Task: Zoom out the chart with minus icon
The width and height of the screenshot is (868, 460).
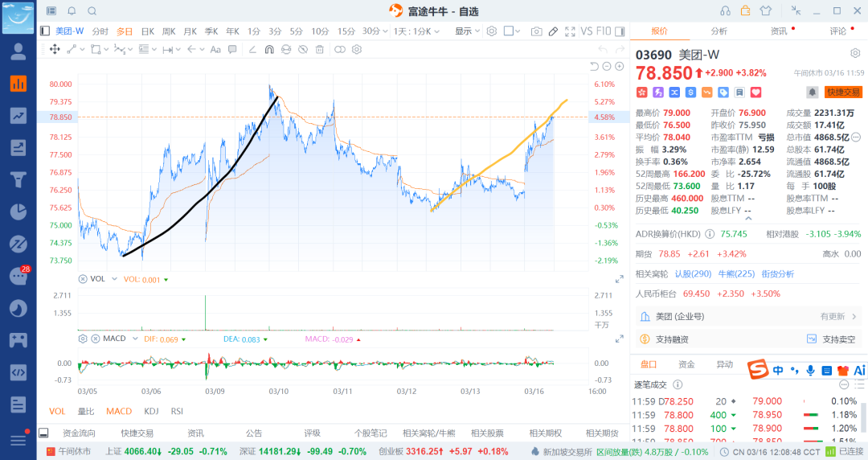Action: pos(607,67)
